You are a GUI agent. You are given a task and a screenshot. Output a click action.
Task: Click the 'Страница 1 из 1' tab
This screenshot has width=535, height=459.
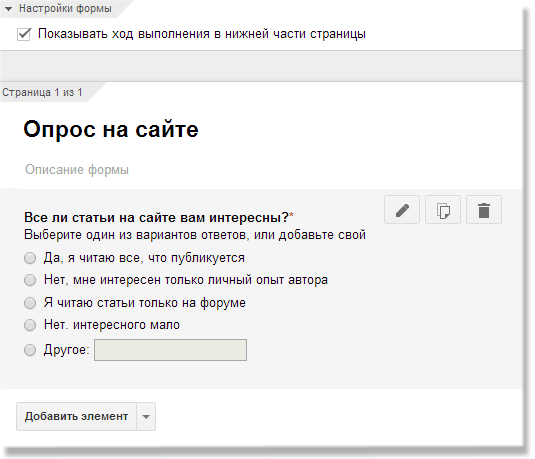[42, 92]
